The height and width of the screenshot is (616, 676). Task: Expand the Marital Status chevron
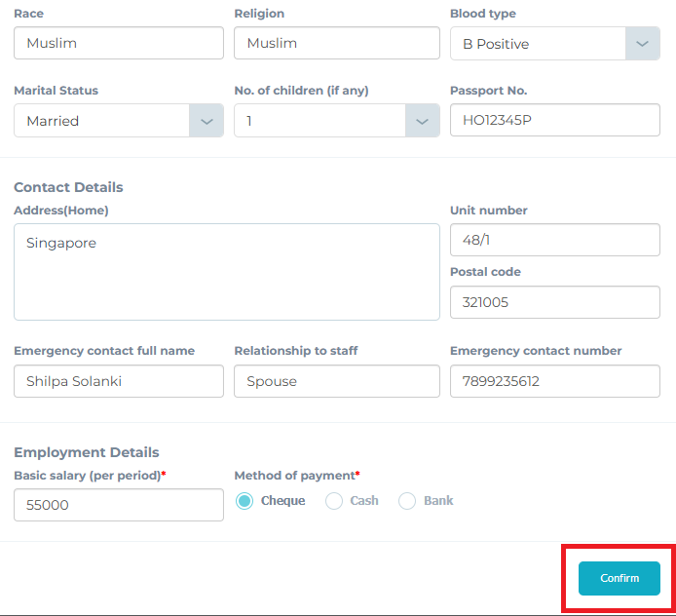pos(207,121)
